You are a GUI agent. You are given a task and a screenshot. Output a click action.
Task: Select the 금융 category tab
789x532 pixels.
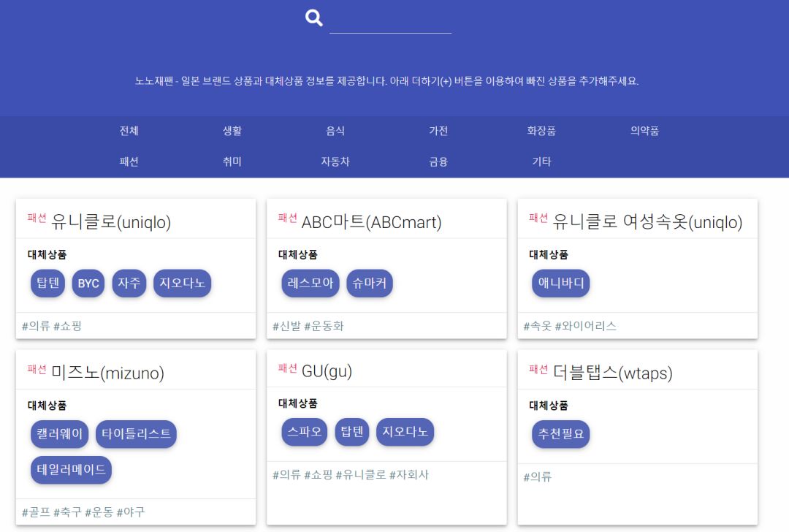438,161
